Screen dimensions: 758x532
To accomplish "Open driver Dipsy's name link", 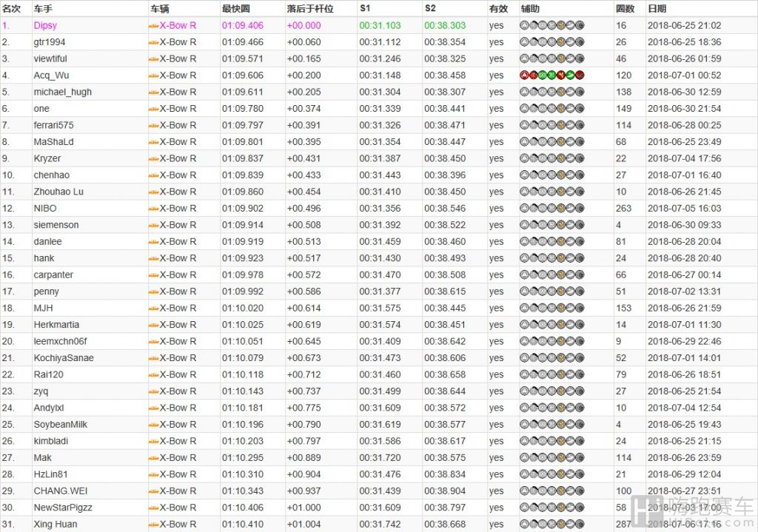I will pyautogui.click(x=45, y=25).
